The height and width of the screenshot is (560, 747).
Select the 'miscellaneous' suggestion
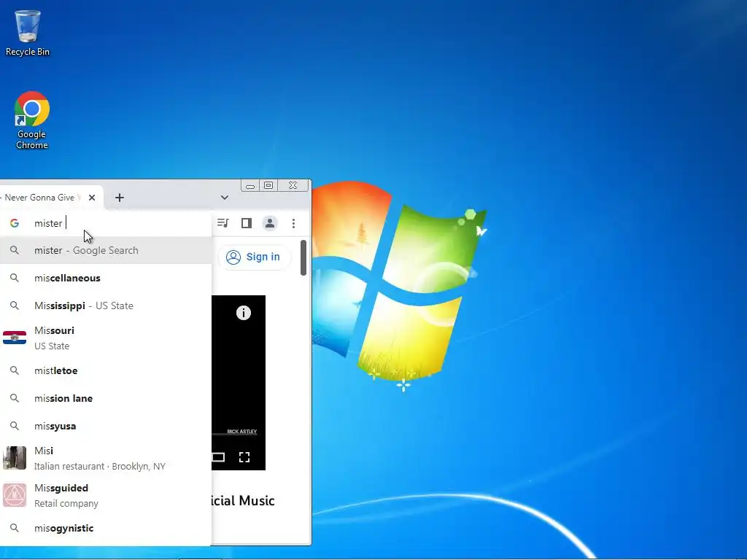pyautogui.click(x=106, y=278)
